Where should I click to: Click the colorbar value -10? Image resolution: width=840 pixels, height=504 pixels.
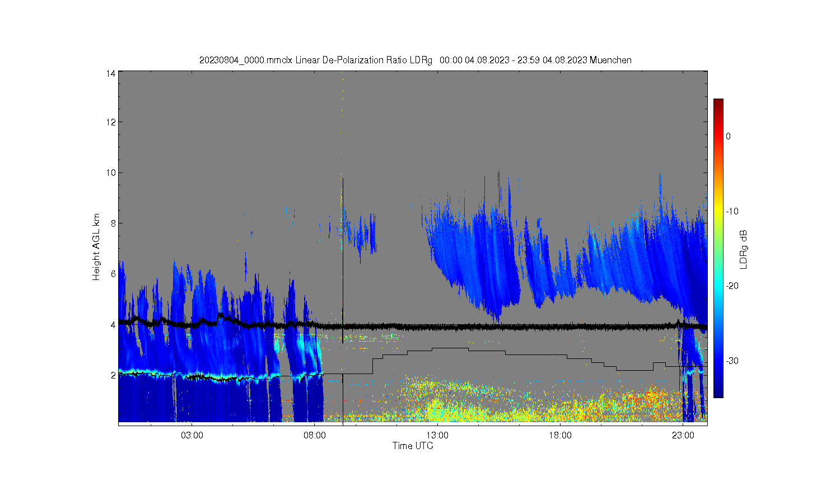coord(732,211)
